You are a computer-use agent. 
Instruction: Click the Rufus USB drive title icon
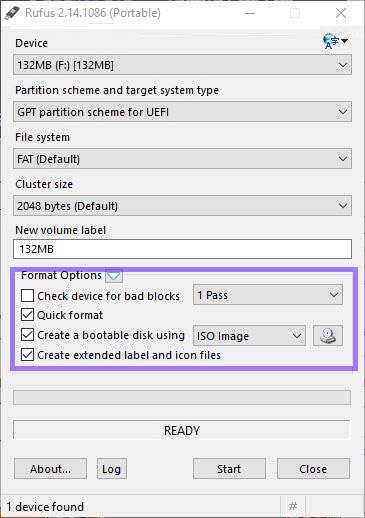[13, 13]
